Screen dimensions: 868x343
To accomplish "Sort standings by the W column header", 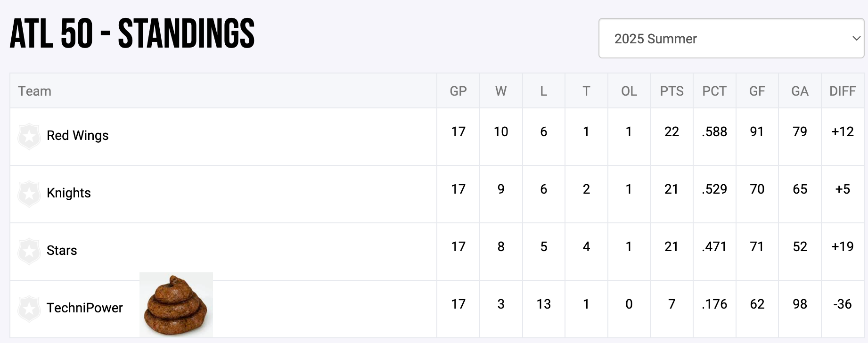I will 501,91.
